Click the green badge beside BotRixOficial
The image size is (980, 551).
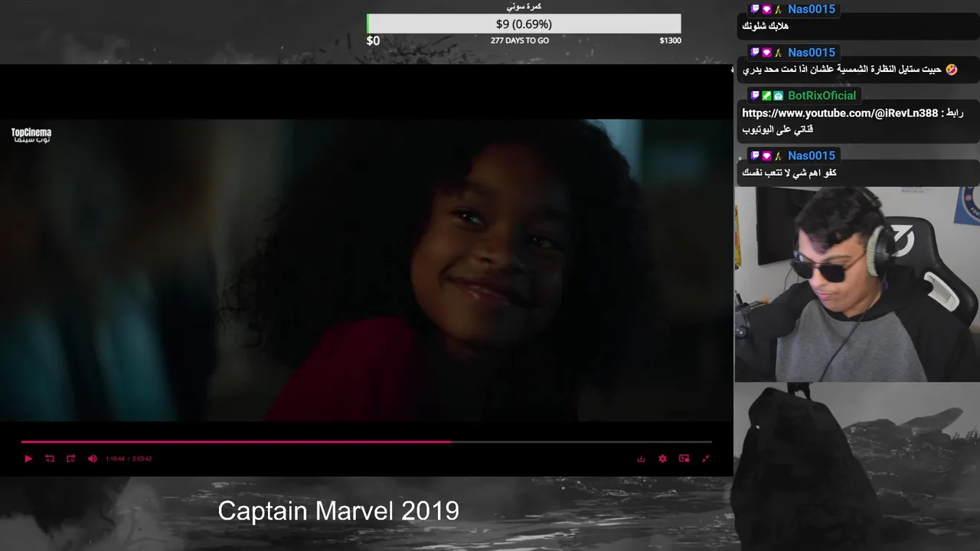tap(766, 96)
